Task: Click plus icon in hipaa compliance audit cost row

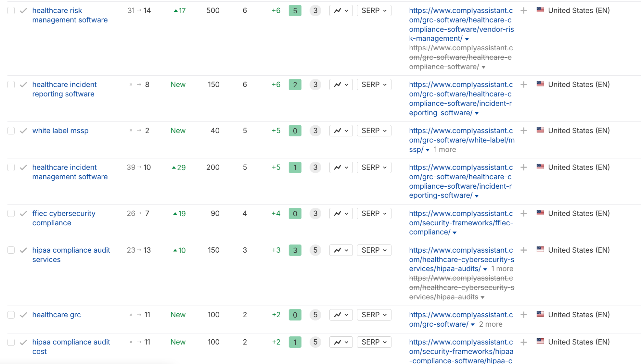Action: click(524, 342)
